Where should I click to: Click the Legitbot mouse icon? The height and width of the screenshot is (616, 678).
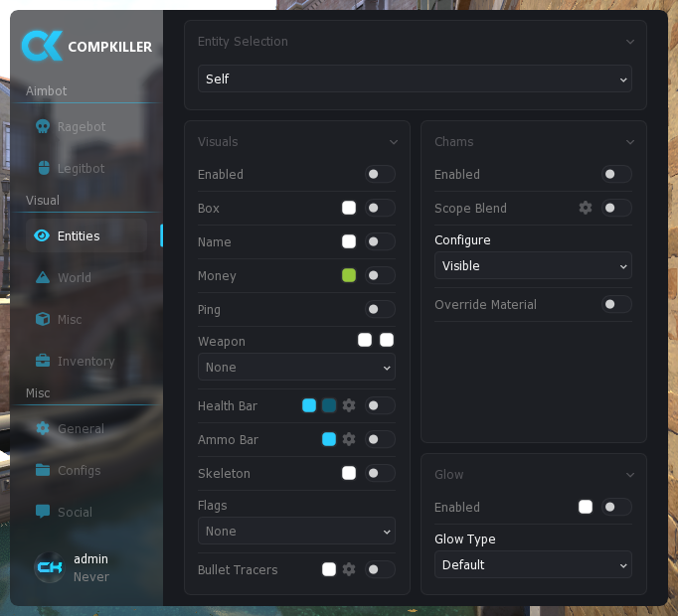pyautogui.click(x=44, y=168)
